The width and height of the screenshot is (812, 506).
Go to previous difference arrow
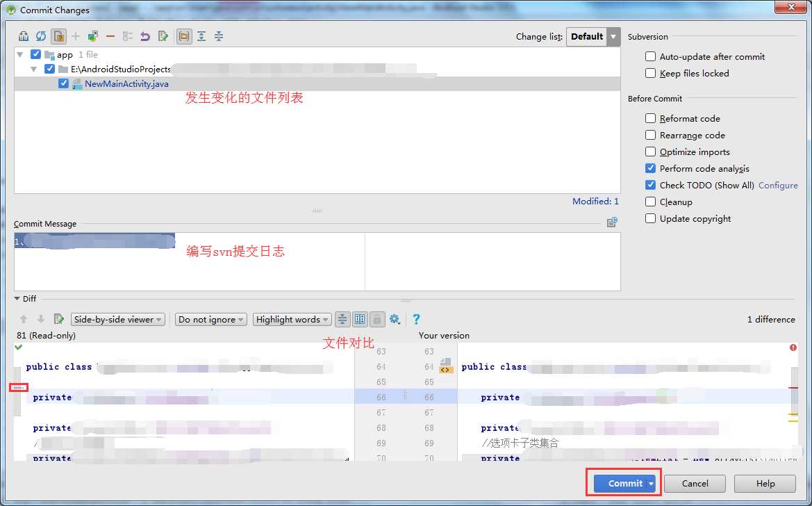coord(24,319)
